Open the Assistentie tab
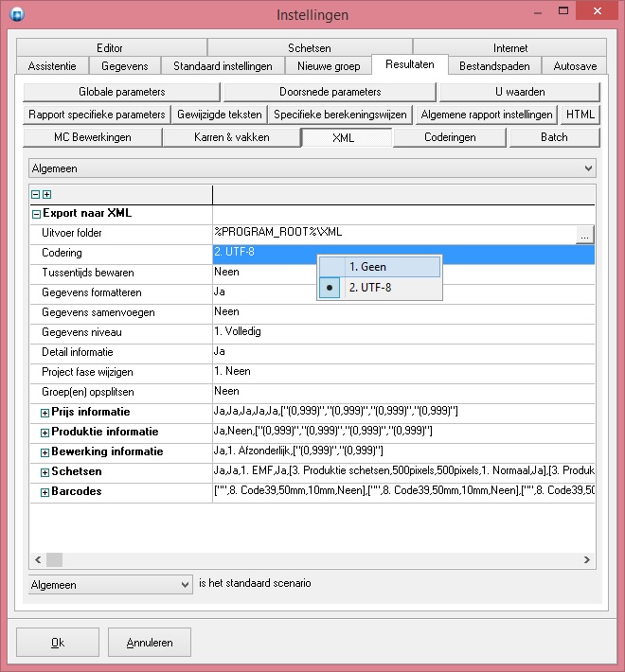The height and width of the screenshot is (672, 625). (52, 66)
